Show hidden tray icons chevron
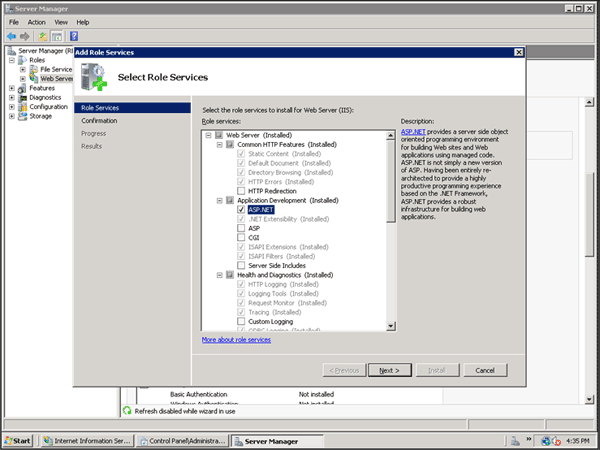This screenshot has height=450, width=600. point(529,439)
